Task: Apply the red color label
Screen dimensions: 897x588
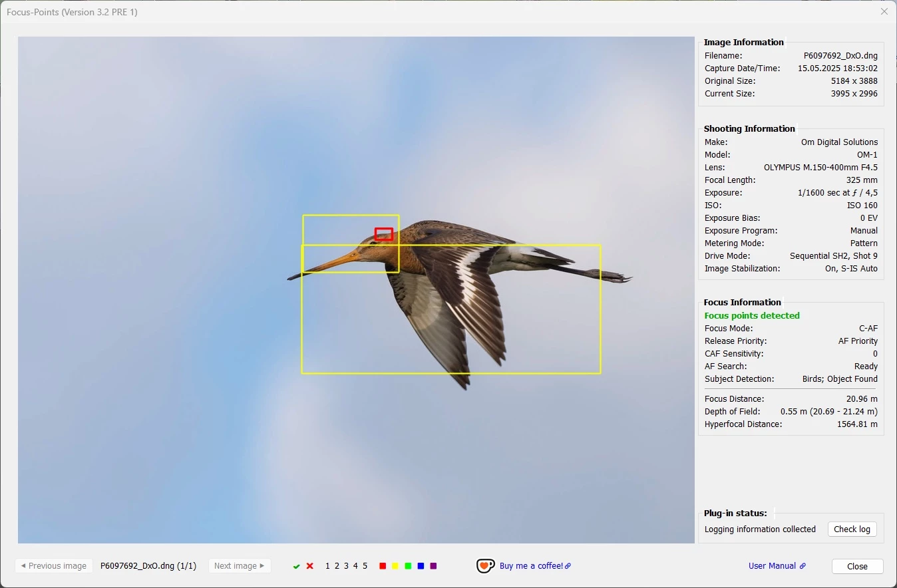Action: point(383,566)
